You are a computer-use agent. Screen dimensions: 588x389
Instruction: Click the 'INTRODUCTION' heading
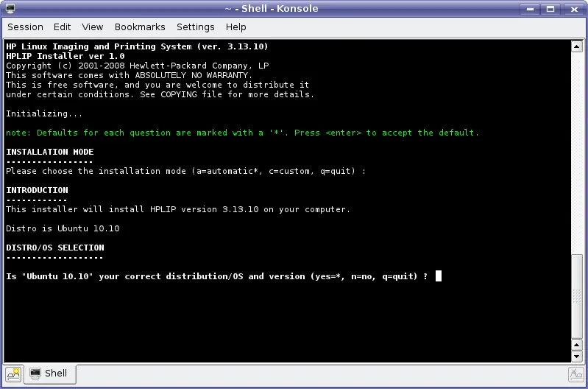click(x=37, y=190)
